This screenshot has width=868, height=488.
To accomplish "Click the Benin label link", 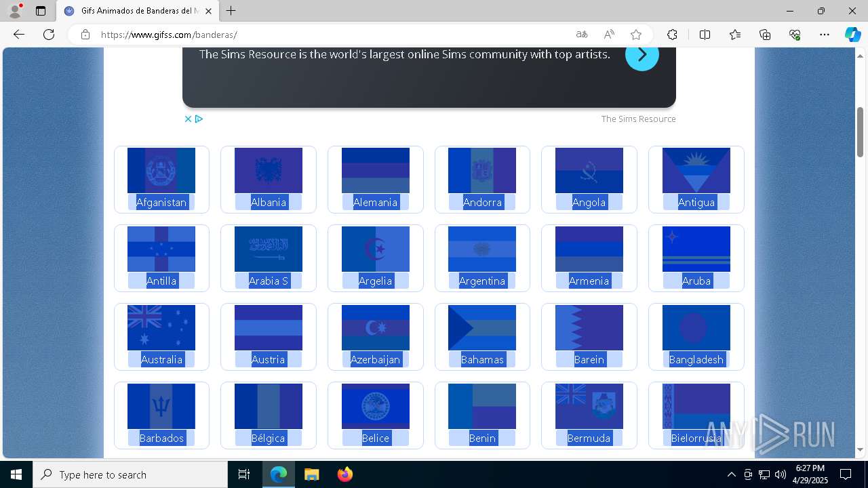I will pyautogui.click(x=482, y=438).
